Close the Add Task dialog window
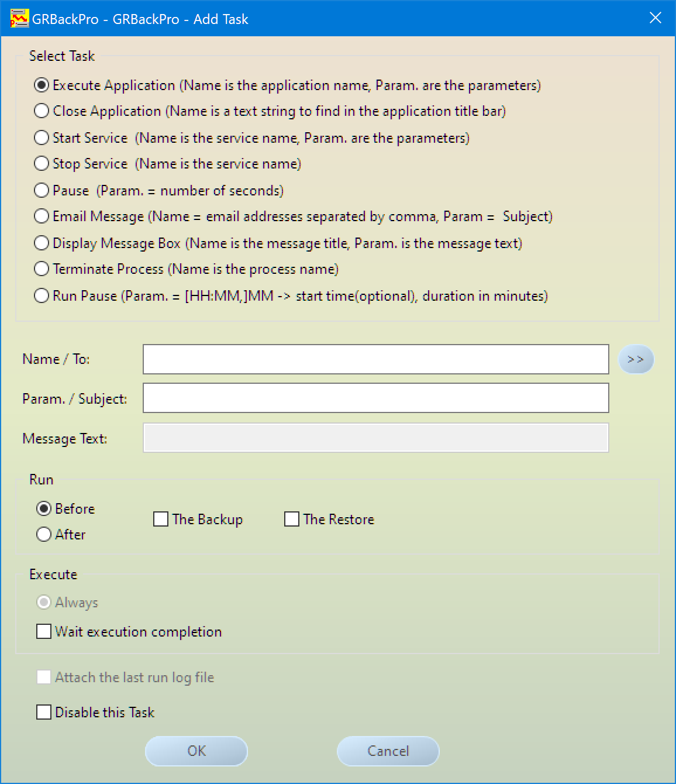 656,18
